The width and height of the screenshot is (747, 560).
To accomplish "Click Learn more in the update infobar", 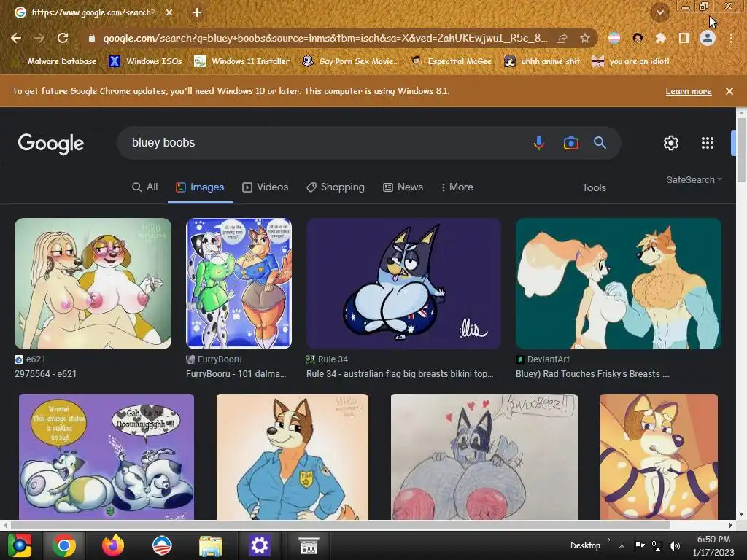I will tap(689, 91).
